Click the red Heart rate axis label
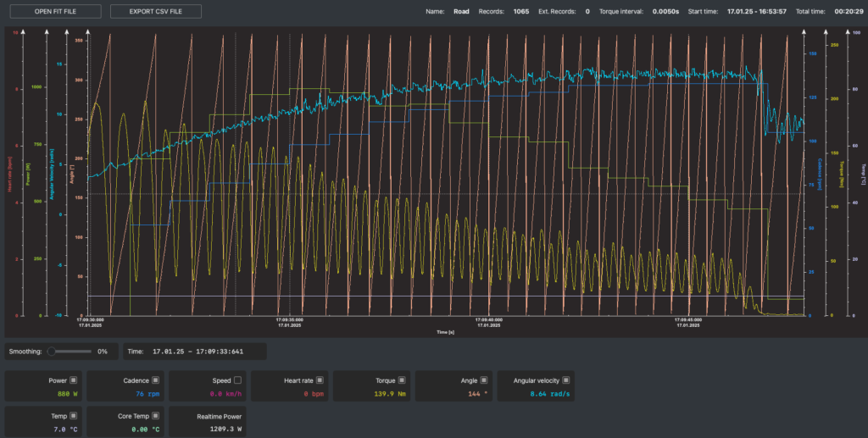 [x=9, y=176]
